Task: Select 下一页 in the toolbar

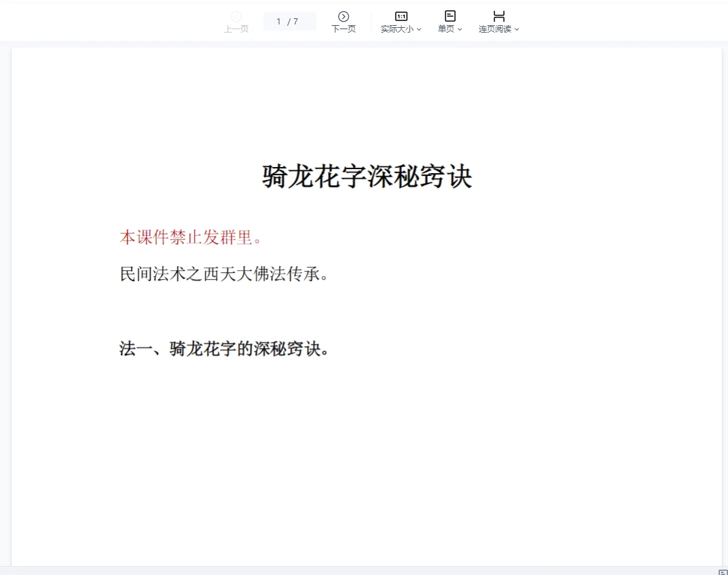Action: pos(344,20)
